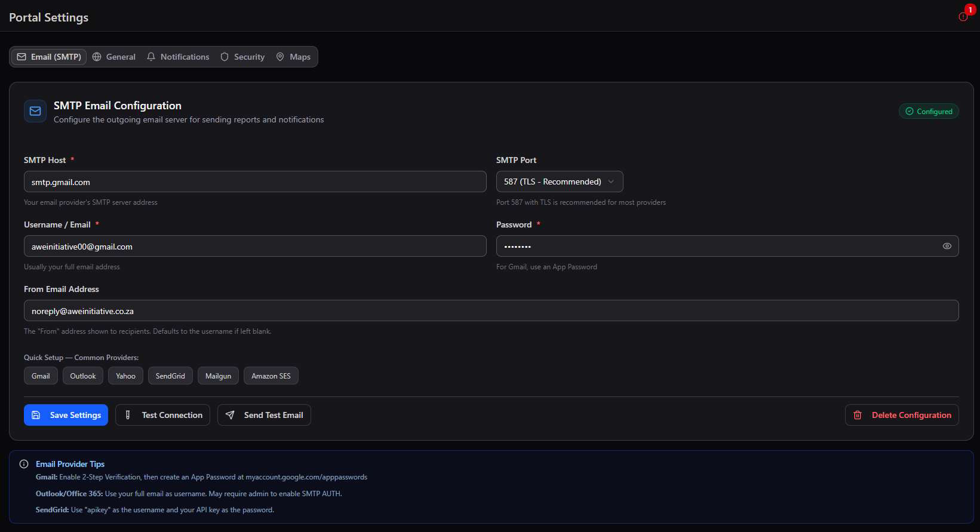Select the Maps tab
Screen dimensions: 980x532
293,57
